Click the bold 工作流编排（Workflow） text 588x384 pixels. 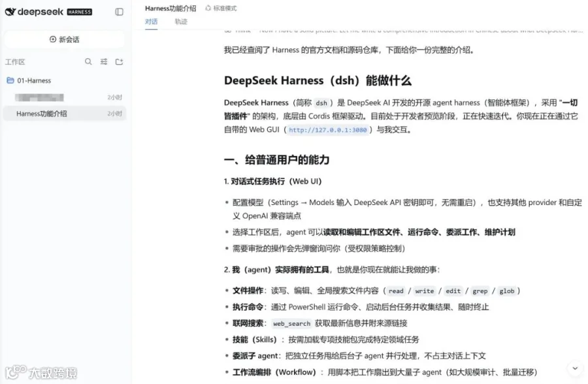tap(274, 372)
